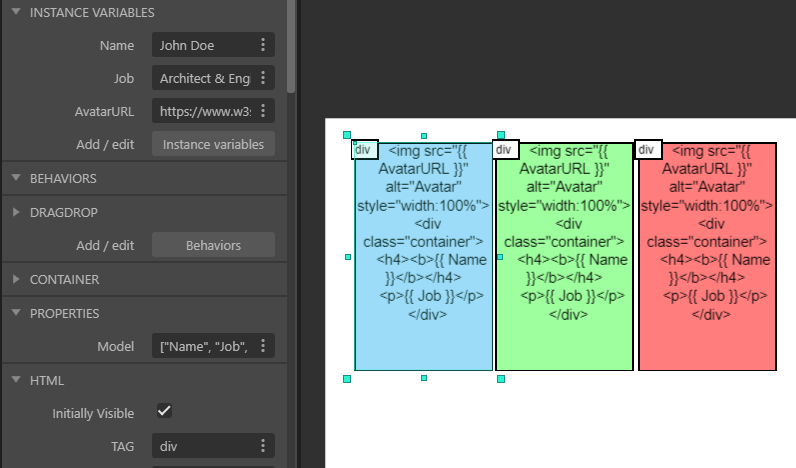Open the three-dot menu for Job field
The height and width of the screenshot is (468, 796).
[263, 78]
